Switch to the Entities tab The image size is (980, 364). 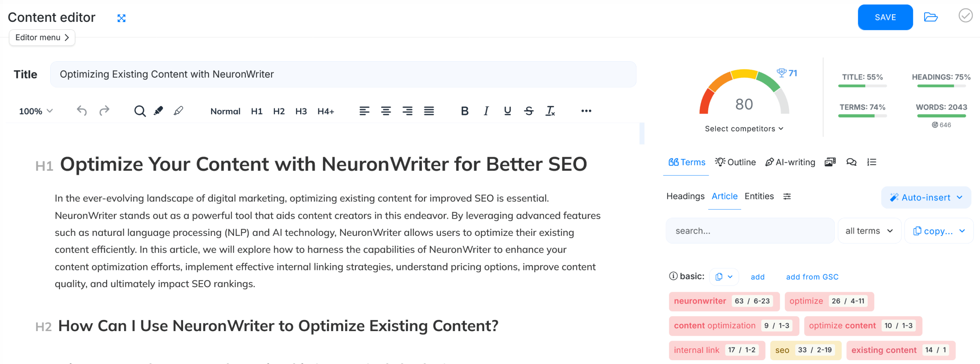759,196
